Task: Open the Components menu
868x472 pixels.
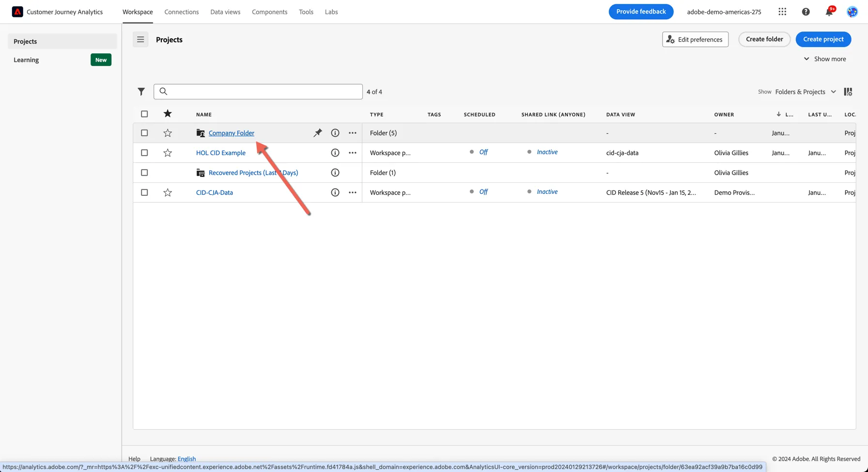Action: [x=269, y=12]
